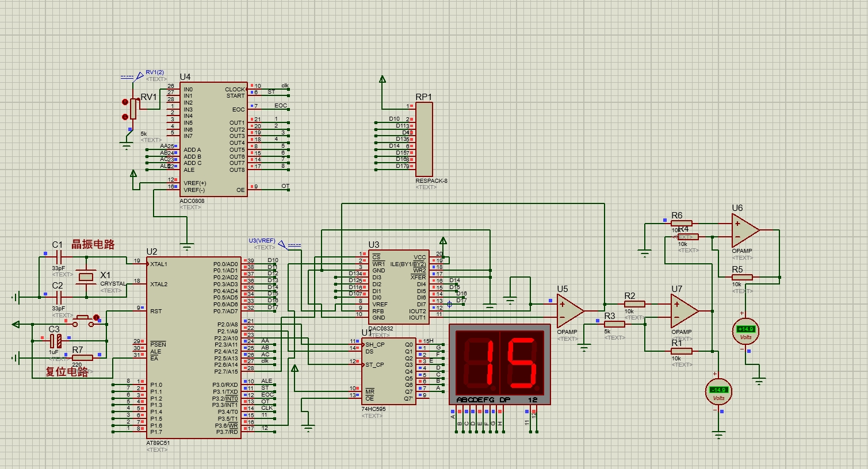868x469 pixels.
Task: Click the VREF pin on DAC0832
Action: (x=380, y=304)
